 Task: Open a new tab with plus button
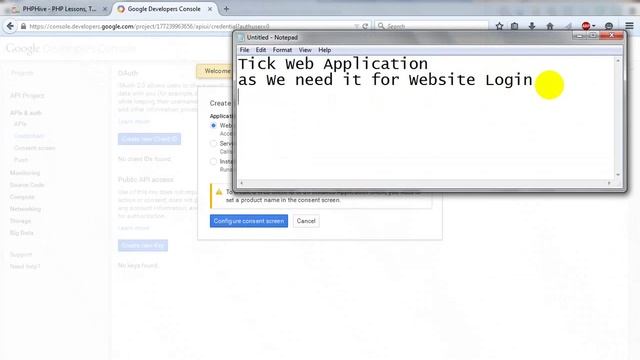coord(226,9)
